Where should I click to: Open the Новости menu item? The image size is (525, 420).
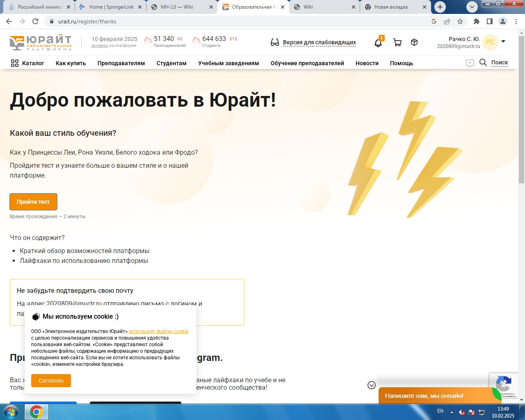click(367, 63)
